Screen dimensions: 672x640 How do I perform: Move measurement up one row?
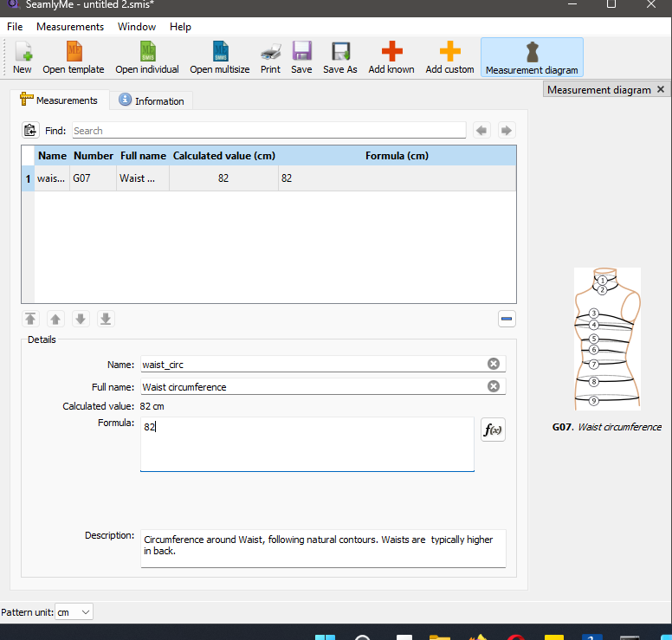click(55, 319)
